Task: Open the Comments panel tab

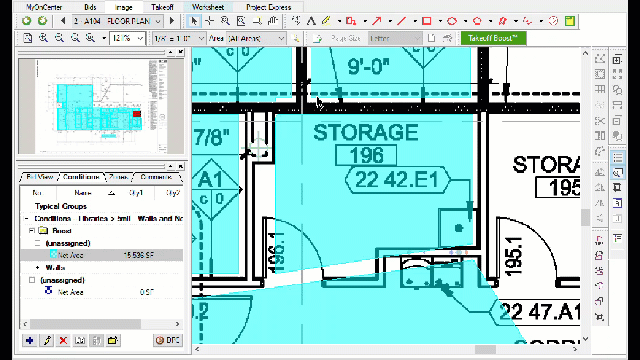Action: [156, 177]
